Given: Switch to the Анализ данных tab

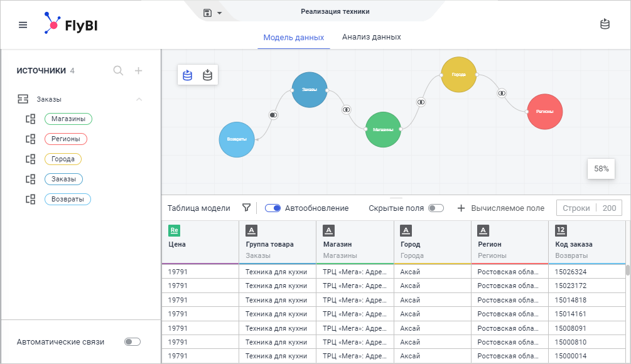Looking at the screenshot, I should pos(371,37).
